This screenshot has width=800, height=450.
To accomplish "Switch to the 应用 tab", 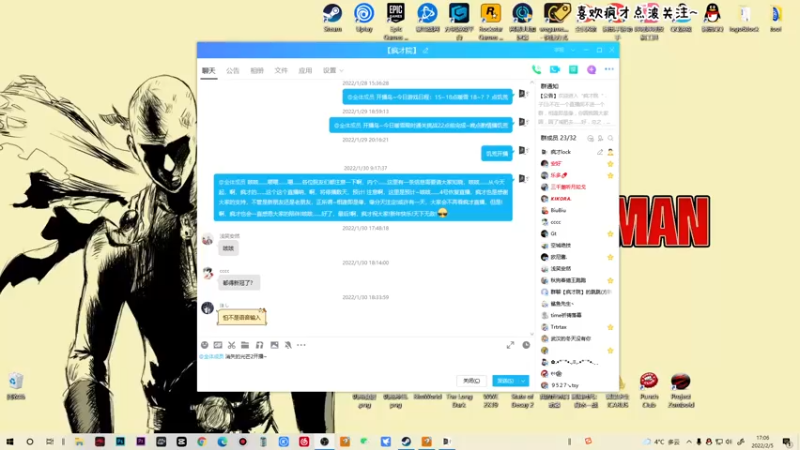I will 305,70.
